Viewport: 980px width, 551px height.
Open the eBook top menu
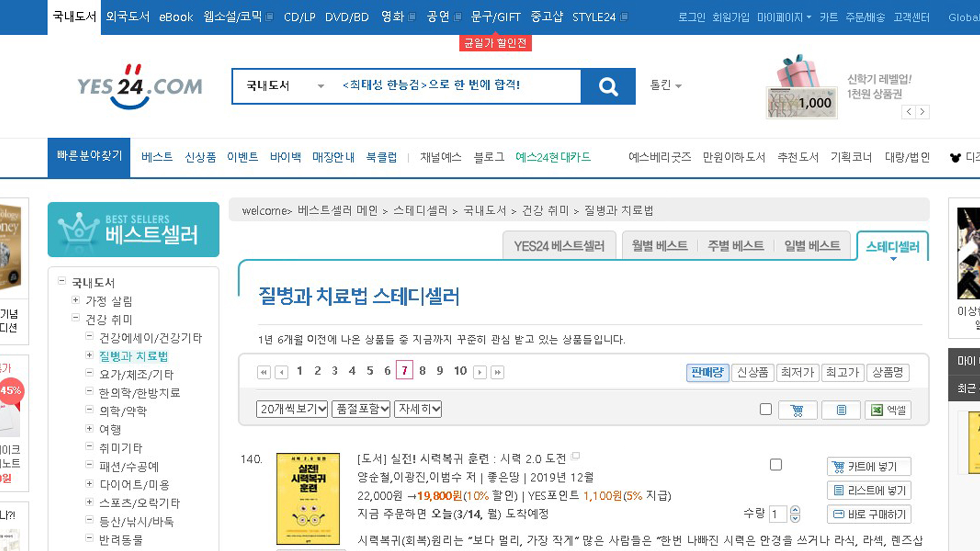(x=176, y=17)
